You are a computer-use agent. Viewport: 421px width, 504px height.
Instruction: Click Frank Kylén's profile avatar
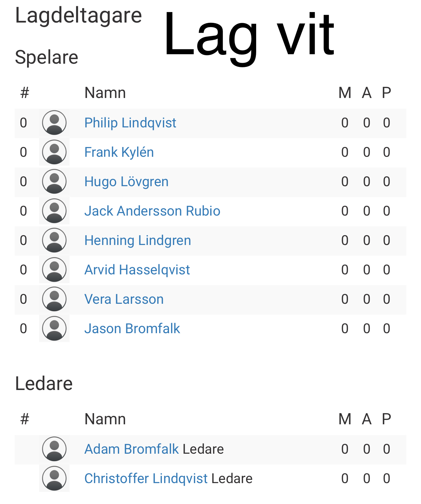click(x=54, y=152)
